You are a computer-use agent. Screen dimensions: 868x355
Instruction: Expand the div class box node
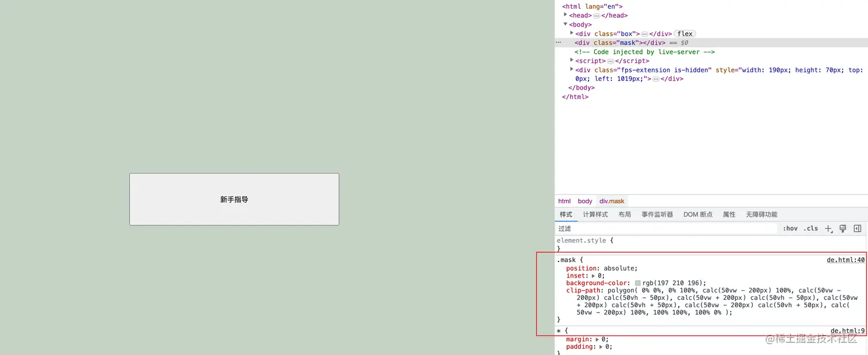pyautogui.click(x=572, y=33)
